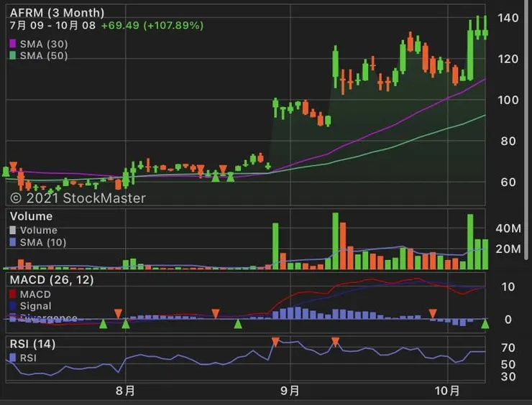The image size is (532, 405).
Task: Click the 10月 time axis label
Action: pos(447,391)
